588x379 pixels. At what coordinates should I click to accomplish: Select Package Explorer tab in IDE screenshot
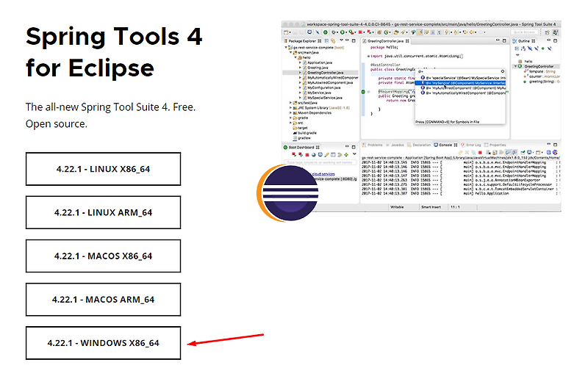[x=302, y=41]
